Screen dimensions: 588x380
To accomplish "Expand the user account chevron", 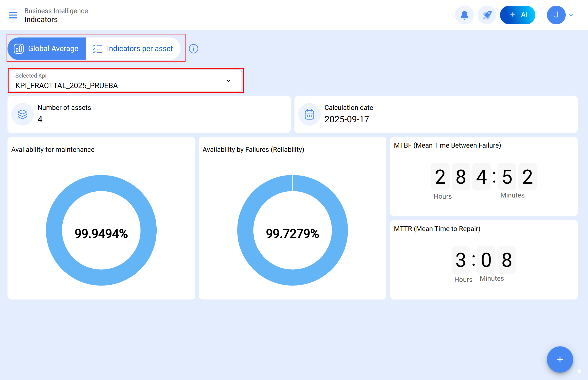I will pyautogui.click(x=571, y=15).
